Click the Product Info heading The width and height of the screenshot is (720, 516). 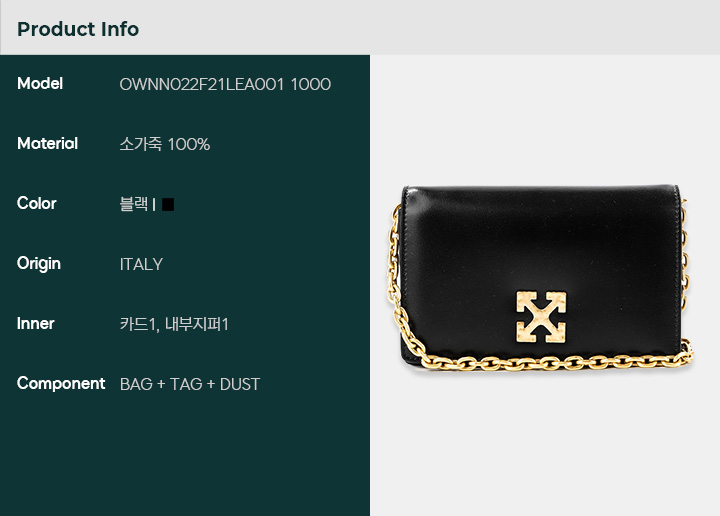point(78,29)
